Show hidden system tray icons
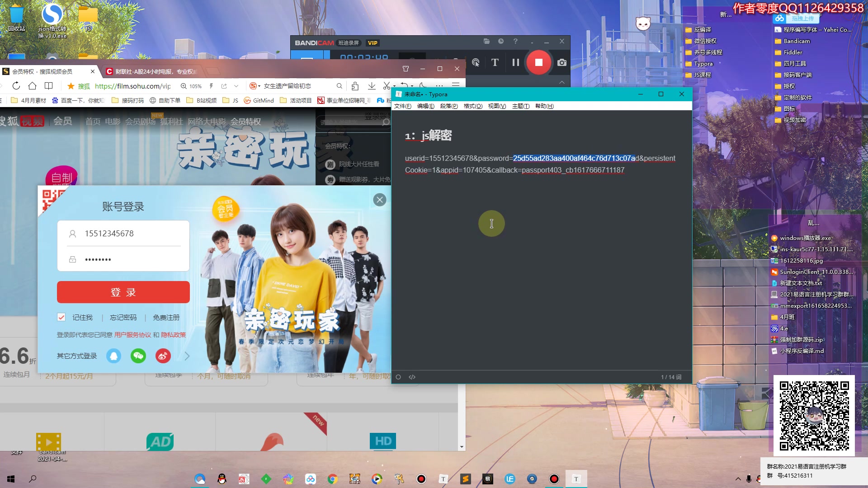 coord(738,479)
